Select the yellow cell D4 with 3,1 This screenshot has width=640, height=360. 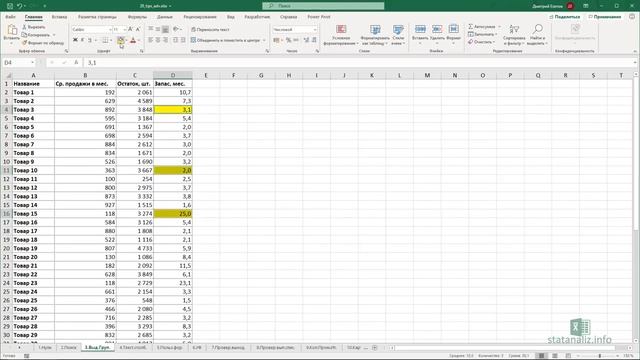pos(173,109)
